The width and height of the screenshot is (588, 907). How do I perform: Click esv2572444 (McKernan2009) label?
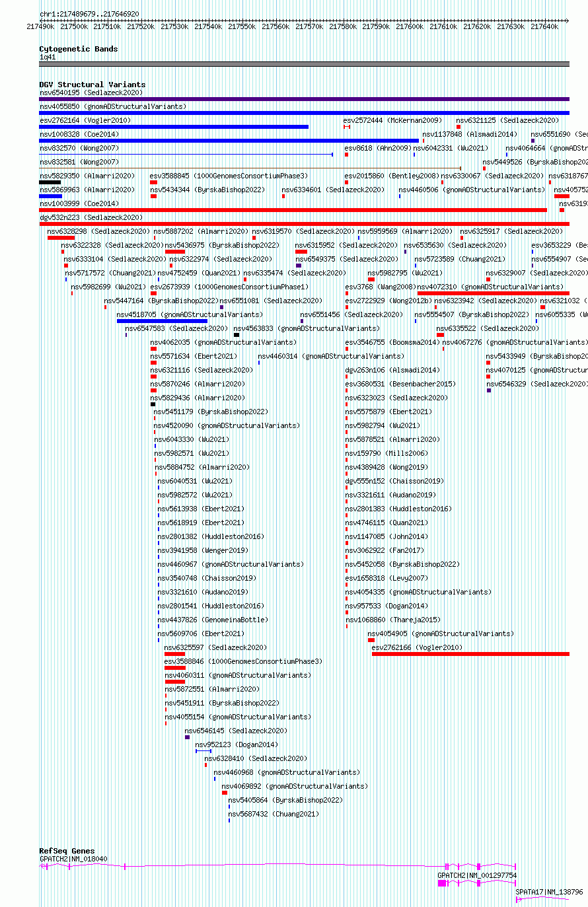click(x=393, y=120)
